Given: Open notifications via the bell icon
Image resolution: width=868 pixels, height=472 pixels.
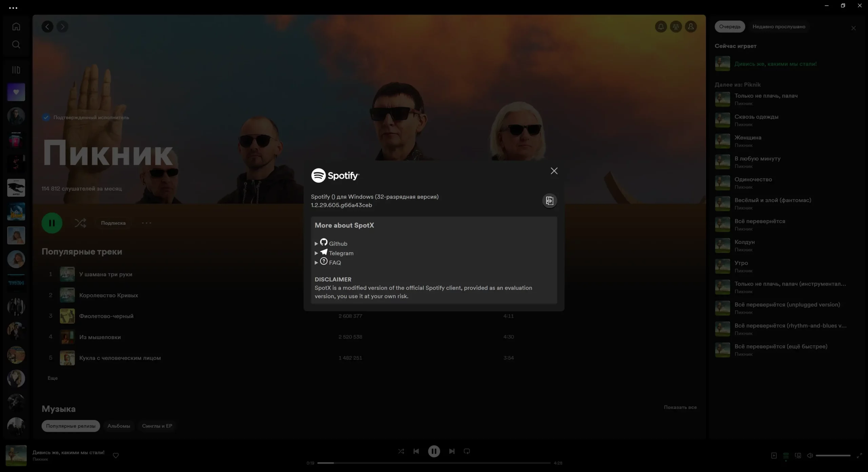Looking at the screenshot, I should tap(661, 26).
